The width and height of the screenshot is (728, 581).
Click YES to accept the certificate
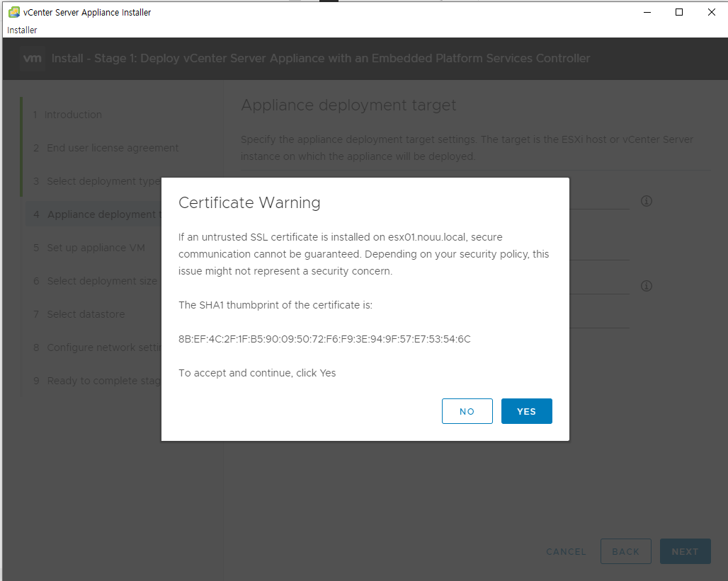pos(526,411)
